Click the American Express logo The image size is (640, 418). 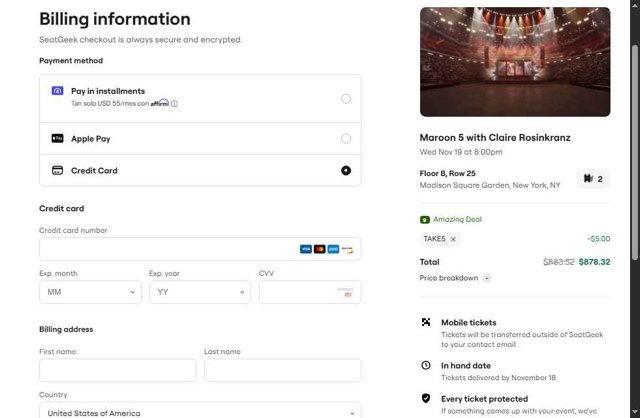pyautogui.click(x=333, y=249)
